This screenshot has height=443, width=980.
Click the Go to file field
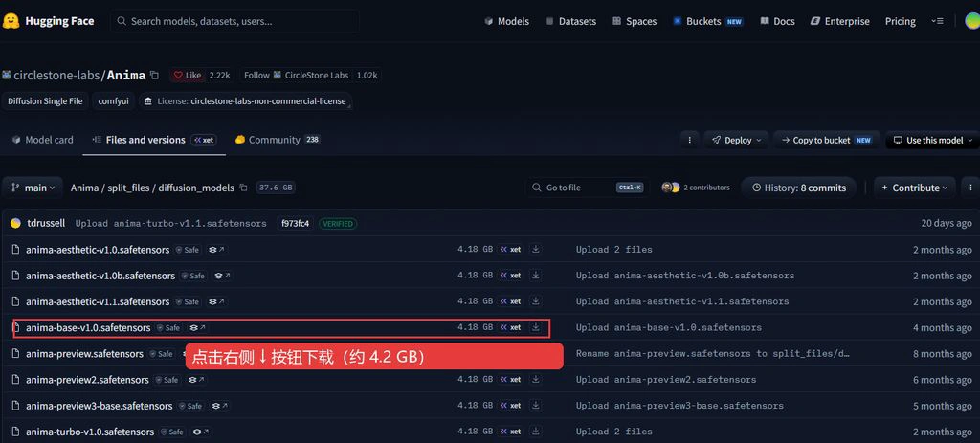pos(588,188)
